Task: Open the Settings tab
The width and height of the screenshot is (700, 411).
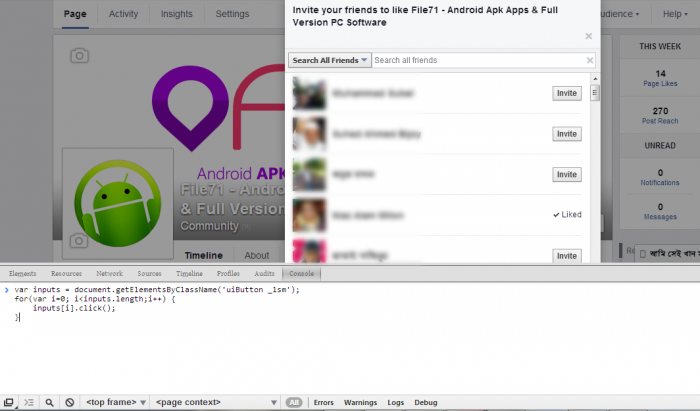Action: point(232,14)
